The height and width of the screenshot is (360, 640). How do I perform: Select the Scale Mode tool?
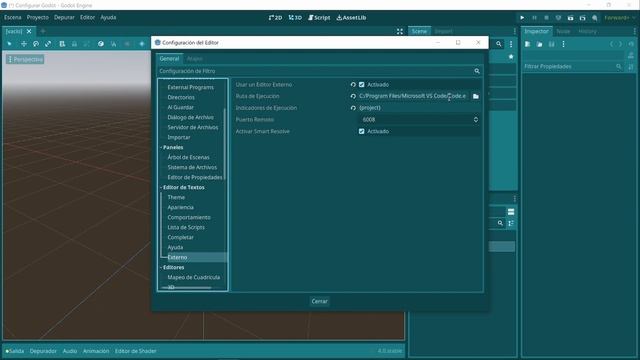pyautogui.click(x=48, y=44)
